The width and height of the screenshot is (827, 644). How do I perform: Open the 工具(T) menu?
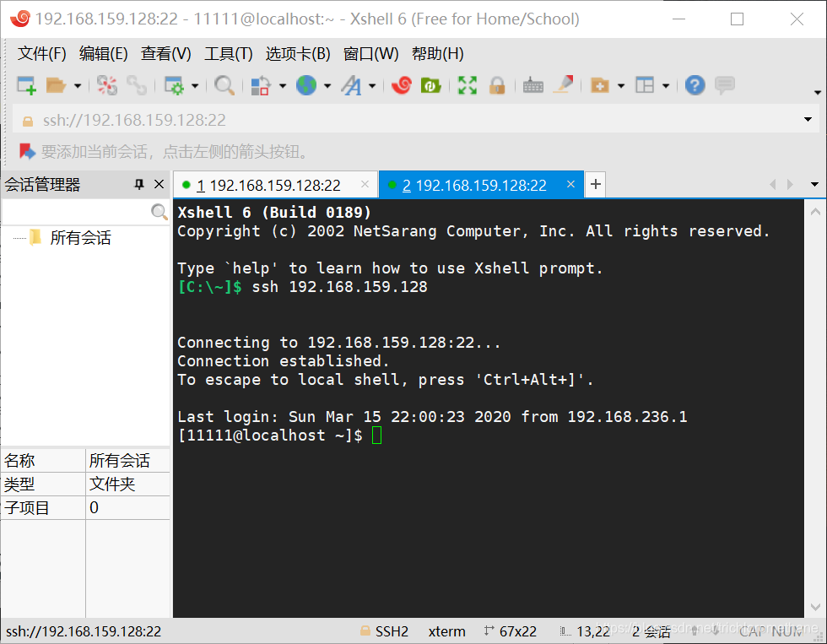tap(229, 54)
